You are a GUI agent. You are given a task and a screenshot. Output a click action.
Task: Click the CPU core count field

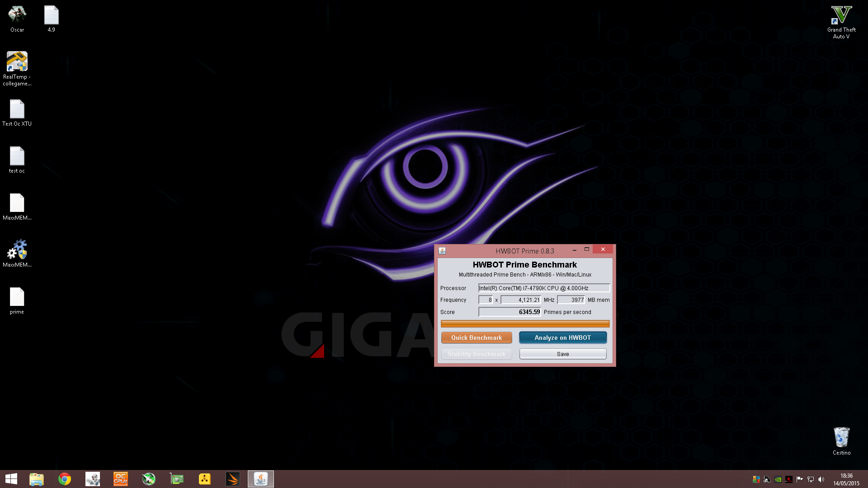point(486,300)
